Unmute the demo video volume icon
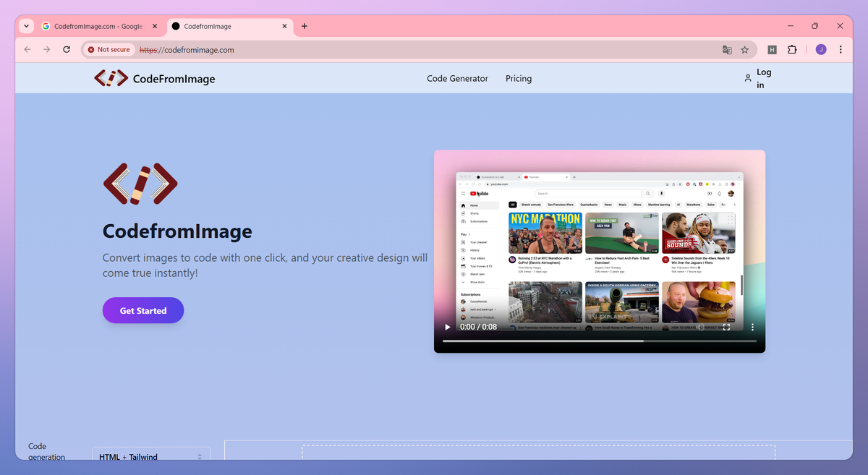Screen dimensions: 868x475 click(699, 327)
